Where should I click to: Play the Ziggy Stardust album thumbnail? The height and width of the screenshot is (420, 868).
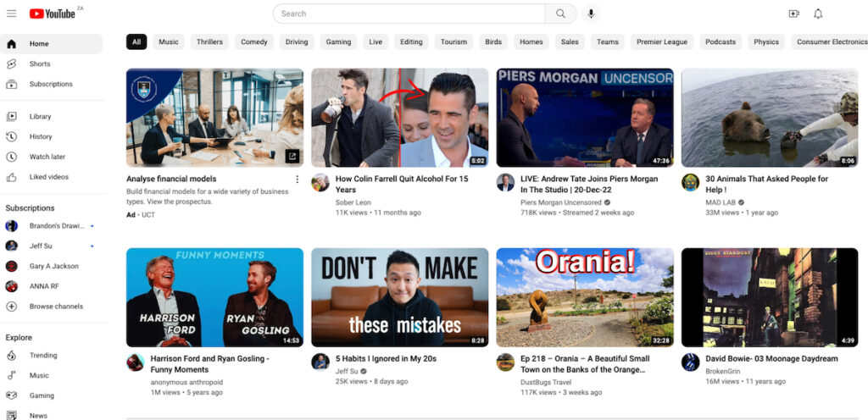coord(770,297)
